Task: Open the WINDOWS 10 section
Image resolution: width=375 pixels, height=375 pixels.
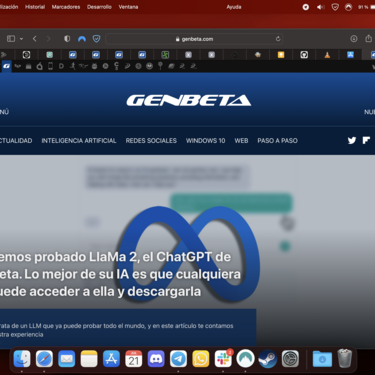Action: point(205,141)
